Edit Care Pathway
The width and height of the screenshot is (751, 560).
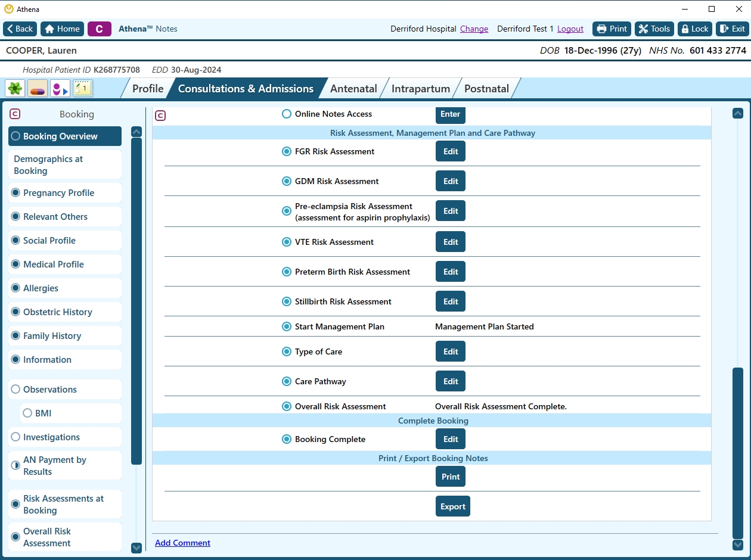coord(451,381)
